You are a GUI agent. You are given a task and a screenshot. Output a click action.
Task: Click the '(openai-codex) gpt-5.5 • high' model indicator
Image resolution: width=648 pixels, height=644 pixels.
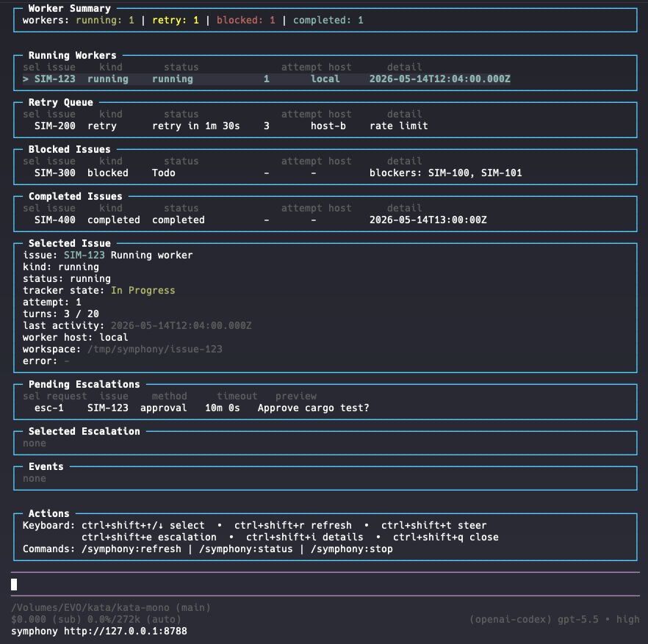pos(554,620)
